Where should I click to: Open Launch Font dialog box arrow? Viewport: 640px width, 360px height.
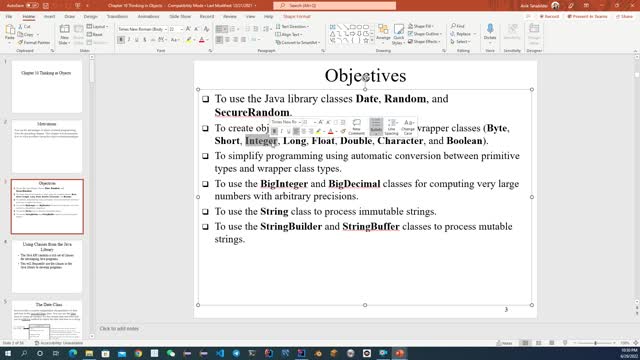[x=210, y=51]
